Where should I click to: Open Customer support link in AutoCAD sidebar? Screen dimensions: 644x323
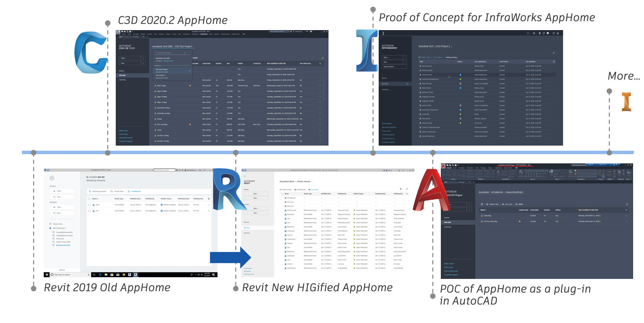point(451,275)
